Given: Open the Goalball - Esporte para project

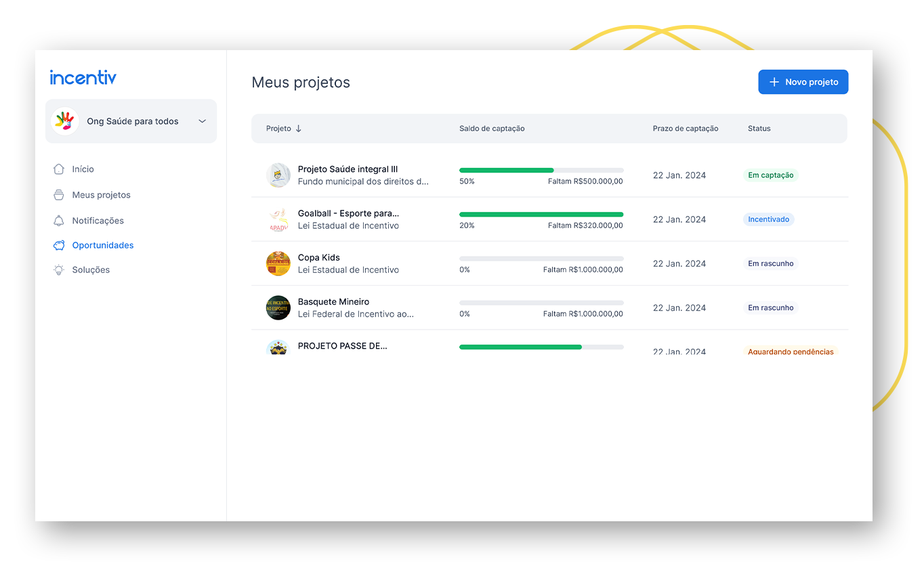Looking at the screenshot, I should click(348, 213).
